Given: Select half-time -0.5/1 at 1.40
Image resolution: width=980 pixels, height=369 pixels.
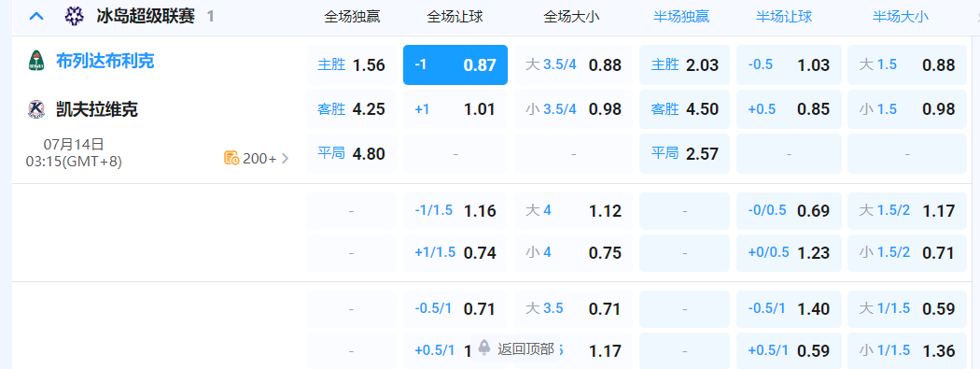Looking at the screenshot, I should 789,309.
